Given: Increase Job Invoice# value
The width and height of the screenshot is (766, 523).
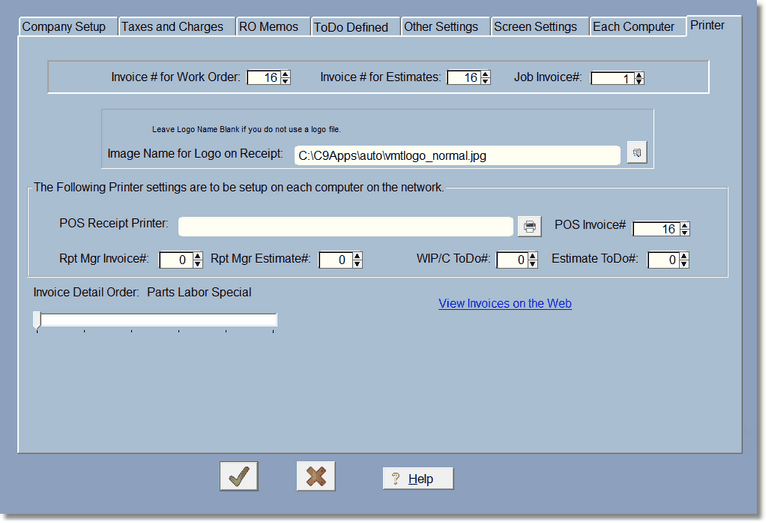Looking at the screenshot, I should (x=639, y=75).
